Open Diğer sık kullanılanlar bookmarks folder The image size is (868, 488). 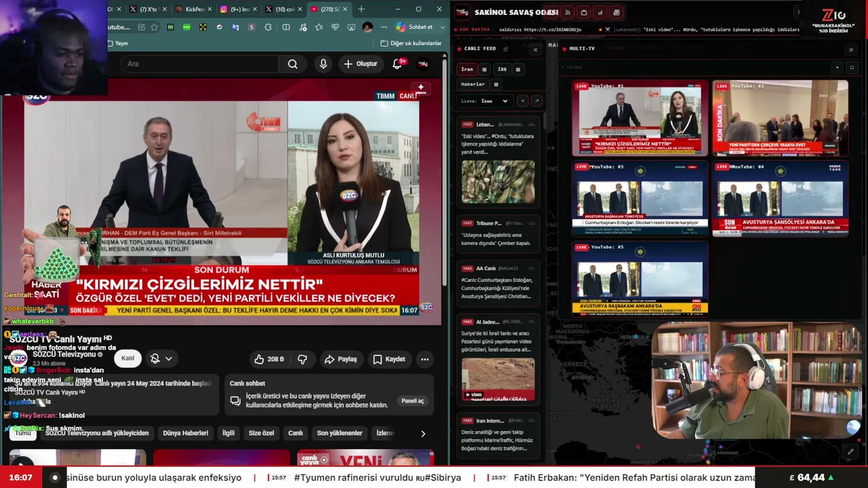[412, 43]
